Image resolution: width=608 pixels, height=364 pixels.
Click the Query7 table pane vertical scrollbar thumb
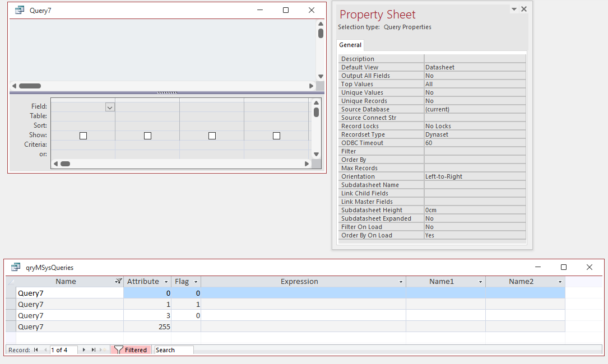(x=321, y=34)
